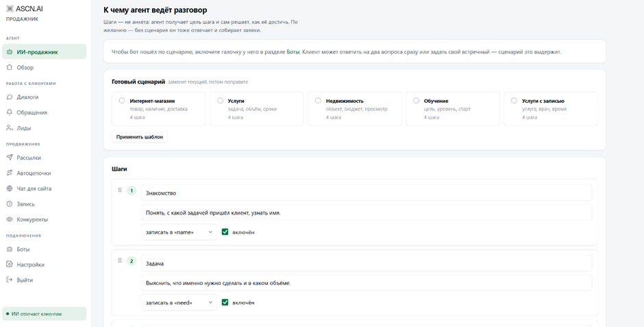The image size is (644, 327).
Task: Click the Боты sidebar label
Action: point(23,250)
